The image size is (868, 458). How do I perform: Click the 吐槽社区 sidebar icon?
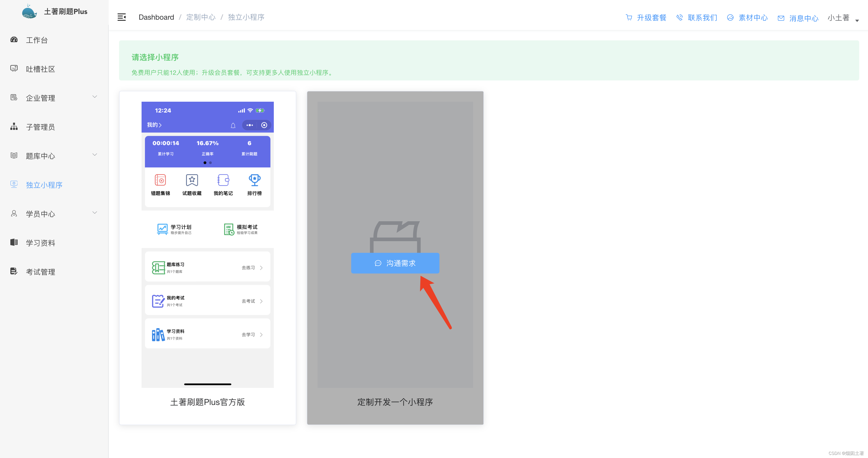[14, 68]
